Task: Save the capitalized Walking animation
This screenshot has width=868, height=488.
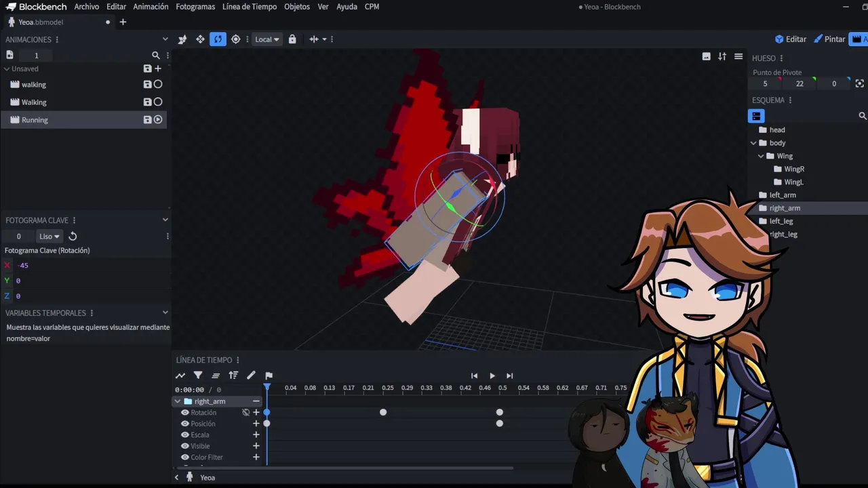Action: [x=147, y=102]
